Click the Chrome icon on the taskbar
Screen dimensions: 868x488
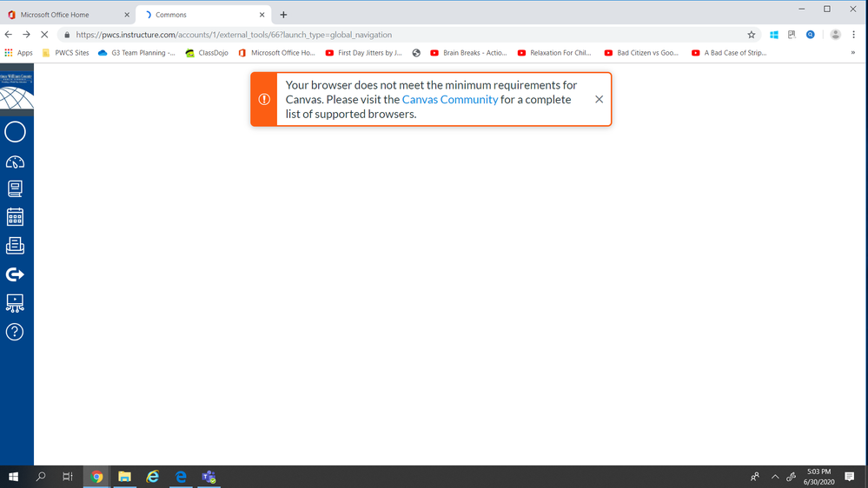tap(96, 477)
